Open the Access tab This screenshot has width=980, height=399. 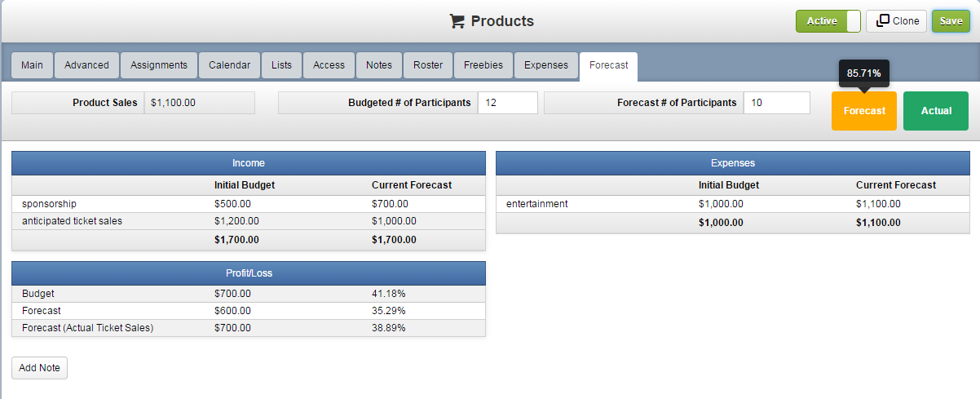pos(329,65)
